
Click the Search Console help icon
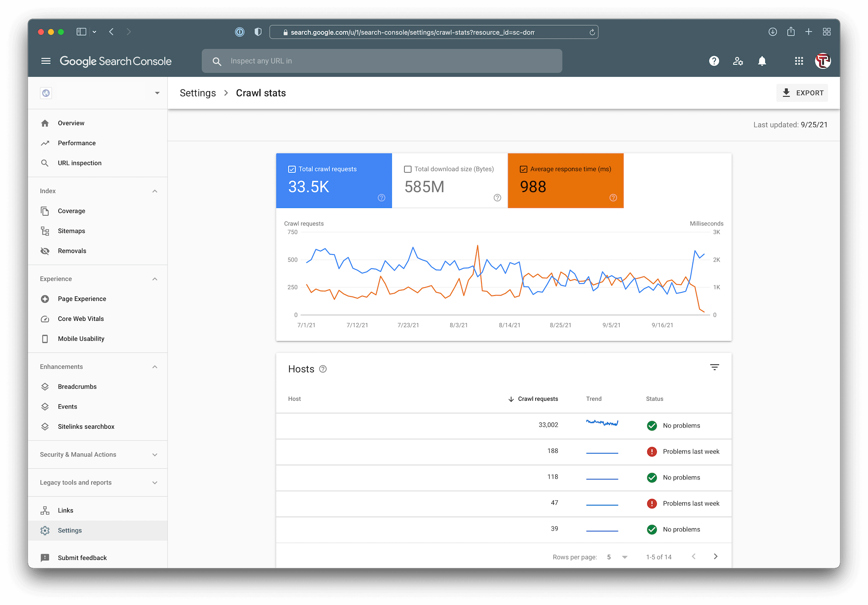[x=714, y=61]
